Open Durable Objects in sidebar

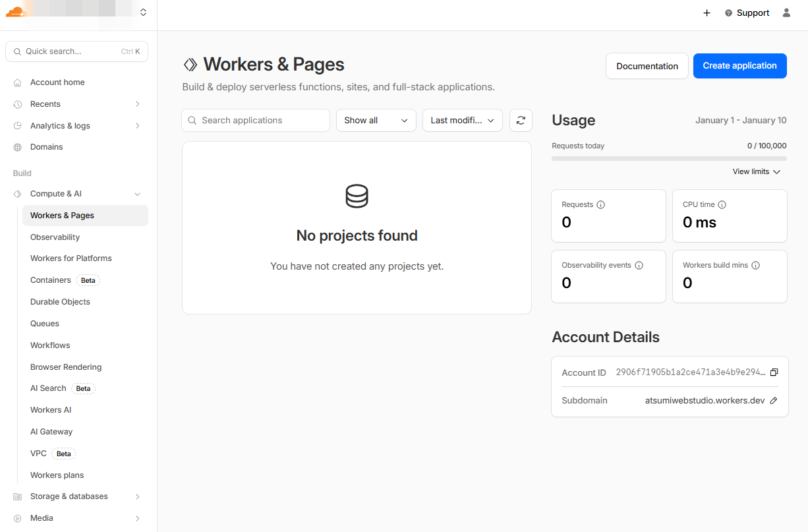click(60, 302)
